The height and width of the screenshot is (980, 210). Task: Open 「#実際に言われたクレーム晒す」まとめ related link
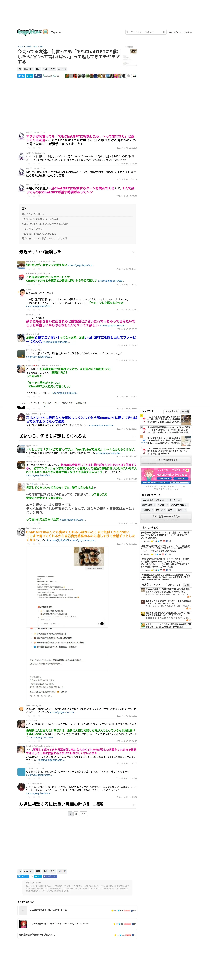(48, 910)
